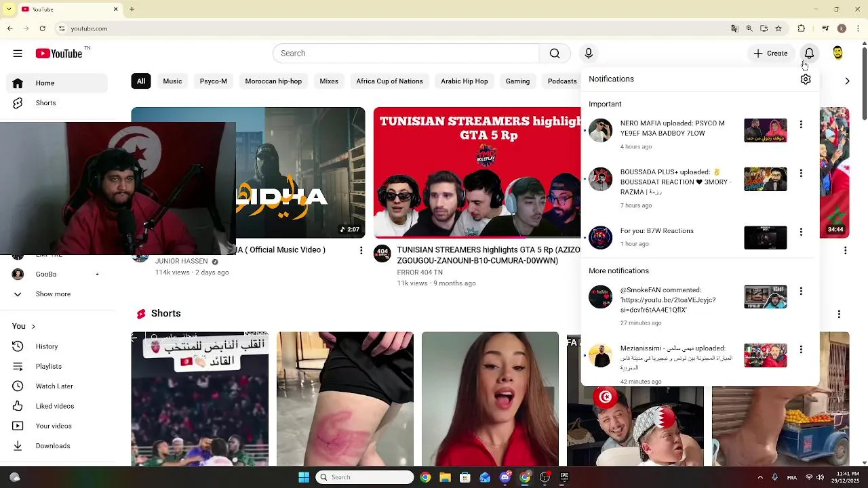
Task: Open Discord from the taskbar
Action: click(x=505, y=477)
